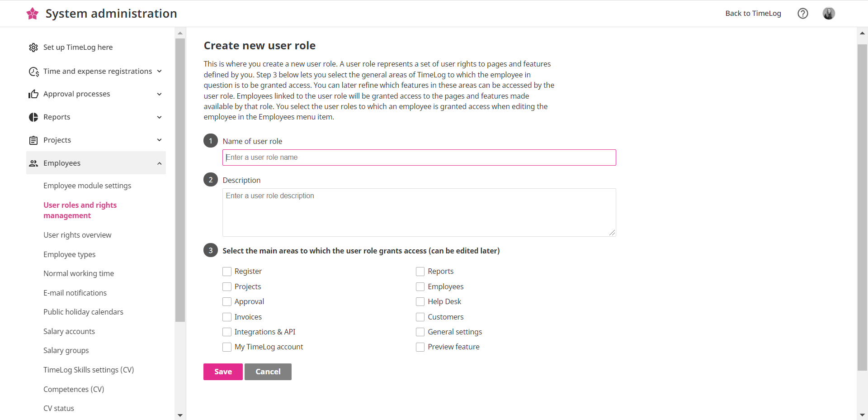Screen dimensions: 868x420
Task: Tick the Help Desk checkbox
Action: pos(420,302)
